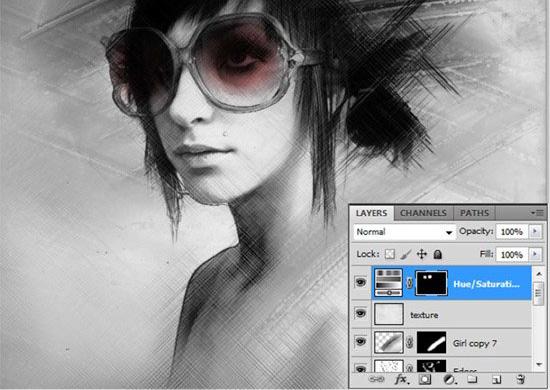The image size is (550, 390).
Task: Delete layer with the trash icon
Action: tap(521, 379)
